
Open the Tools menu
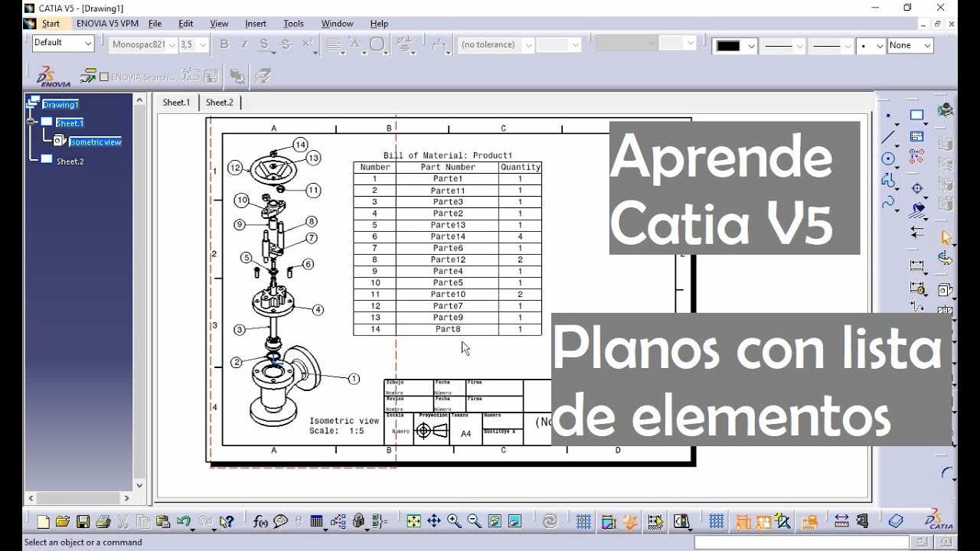[293, 24]
